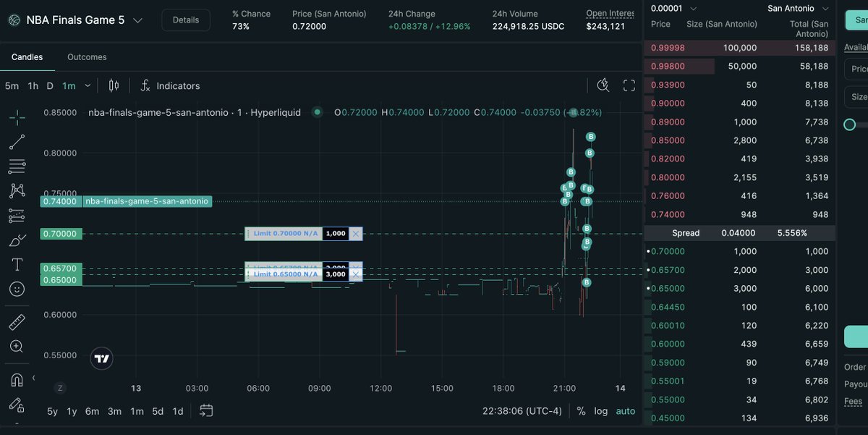
Task: Click the TradingView logo badge
Action: tap(102, 358)
